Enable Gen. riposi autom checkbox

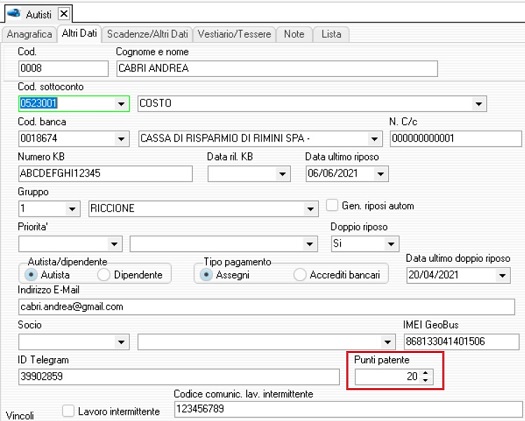tap(332, 205)
